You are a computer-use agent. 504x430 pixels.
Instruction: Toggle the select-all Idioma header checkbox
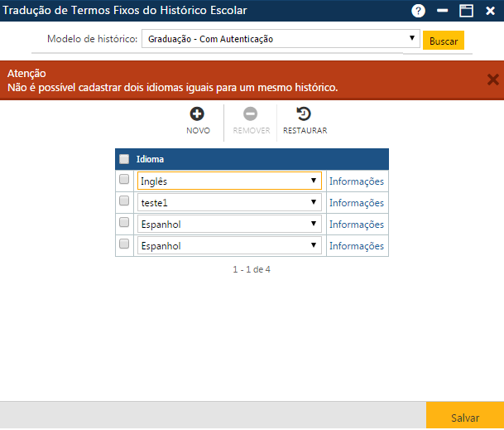(124, 159)
